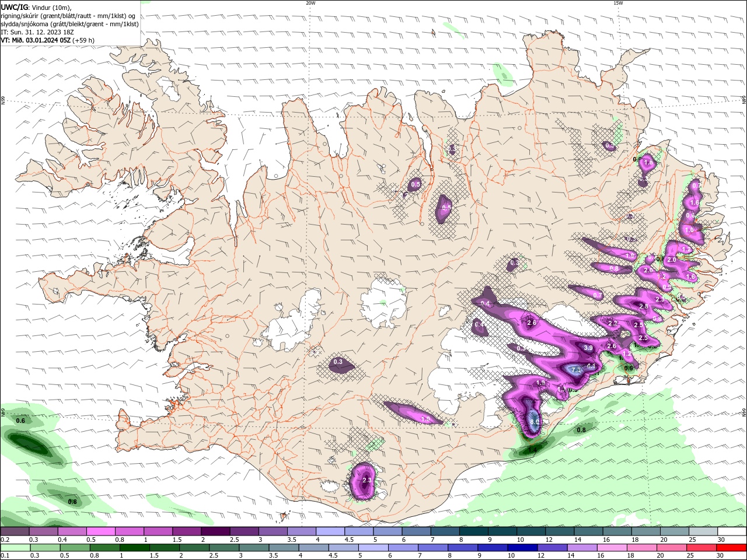Click the '2.2' precipitation value in the east
This screenshot has height=560, width=747.
[613, 323]
